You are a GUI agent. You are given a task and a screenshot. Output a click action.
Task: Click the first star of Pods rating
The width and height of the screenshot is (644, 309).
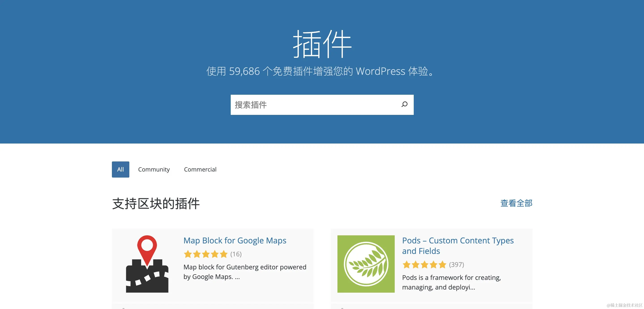pos(407,265)
